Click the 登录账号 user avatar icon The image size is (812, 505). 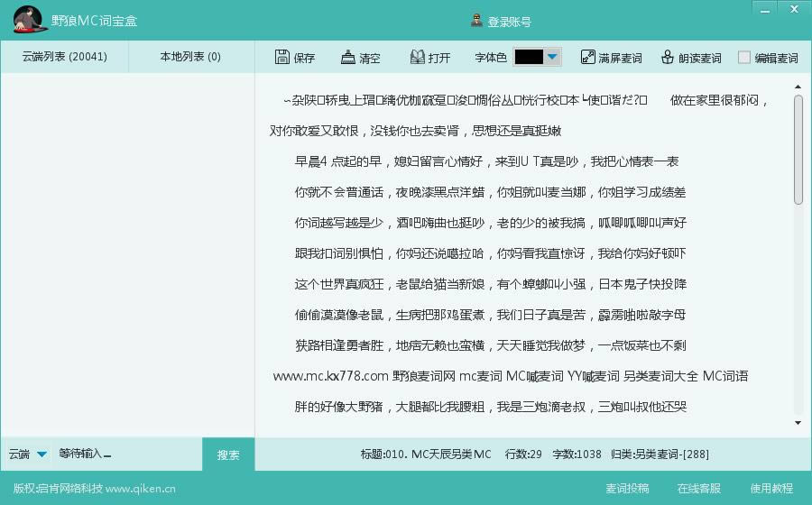click(477, 21)
